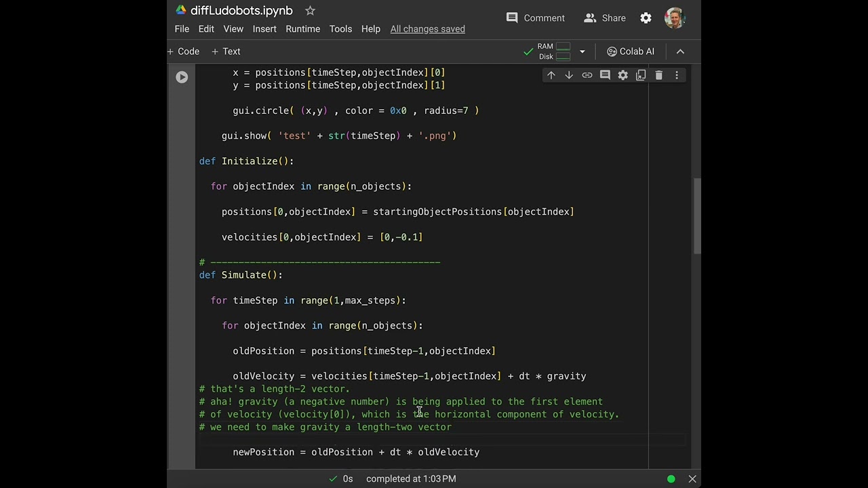The image size is (868, 488).
Task: Click the 'completed at 1:03 PM' status text
Action: (411, 479)
